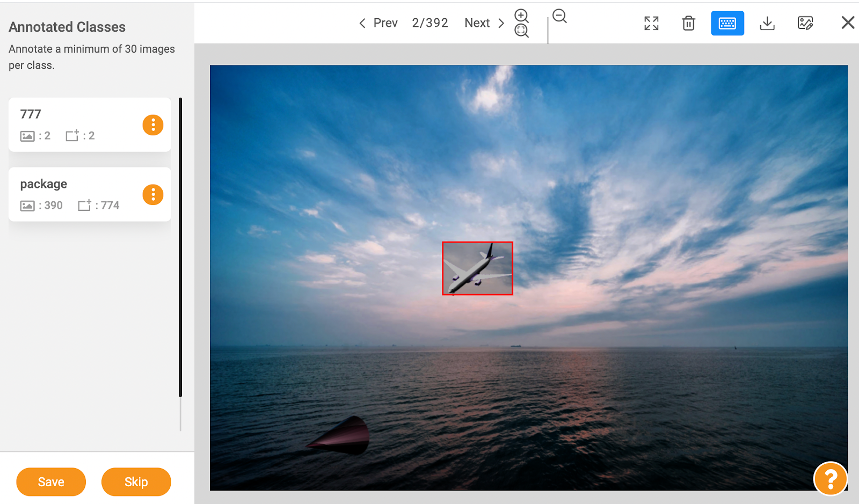Image resolution: width=859 pixels, height=504 pixels.
Task: Open the help question mark icon
Action: pyautogui.click(x=830, y=478)
